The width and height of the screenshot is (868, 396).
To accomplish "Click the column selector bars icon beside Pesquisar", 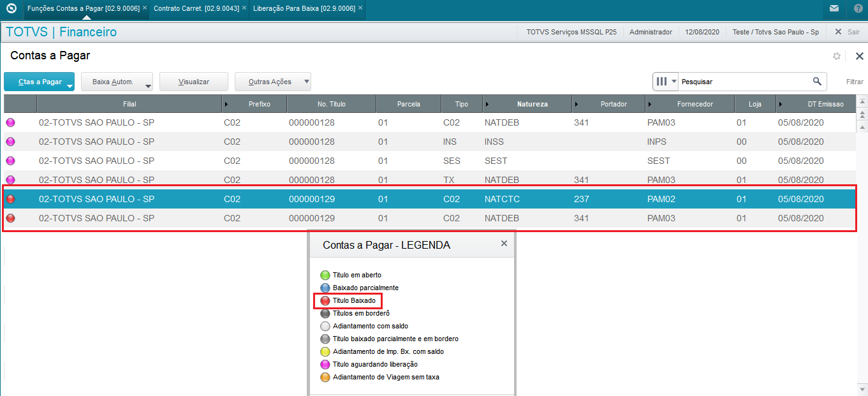I will coord(661,82).
